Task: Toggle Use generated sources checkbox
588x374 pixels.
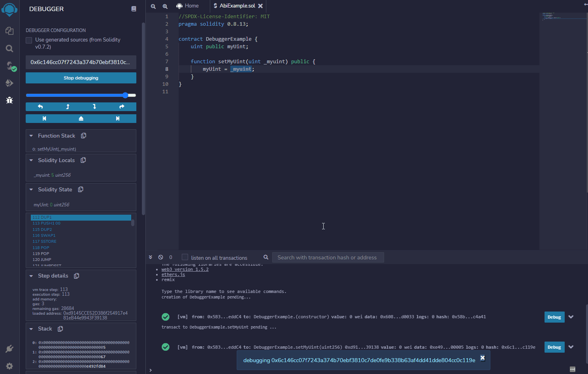Action: 29,40
